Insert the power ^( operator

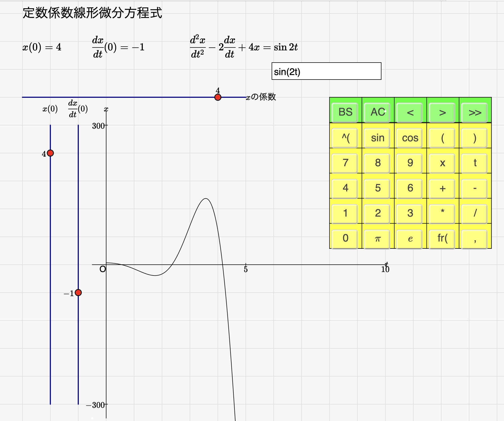click(x=345, y=138)
